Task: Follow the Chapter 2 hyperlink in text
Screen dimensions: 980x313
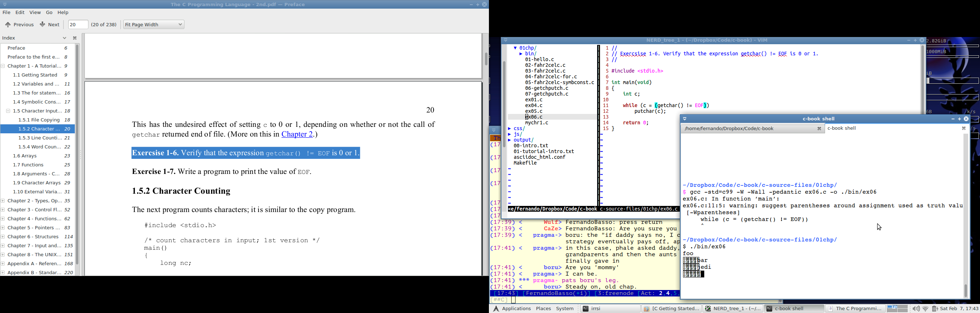Action: [x=297, y=134]
